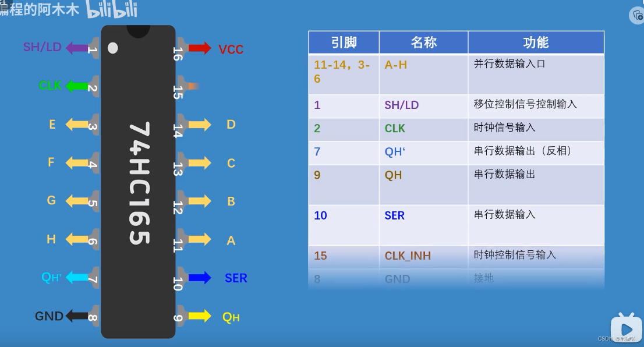644x347 pixels.
Task: Click the GND label beside pin 8
Action: click(x=49, y=316)
